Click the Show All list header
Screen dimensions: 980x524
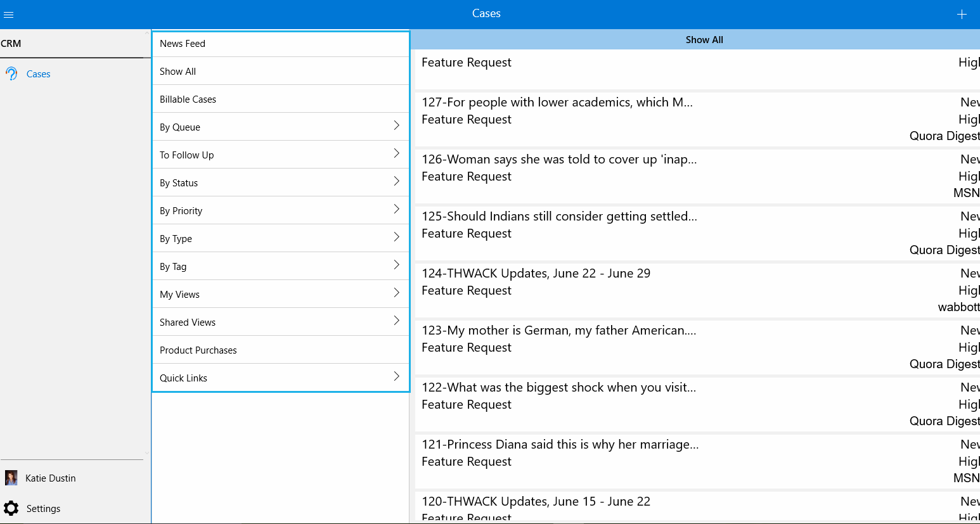[x=704, y=40]
